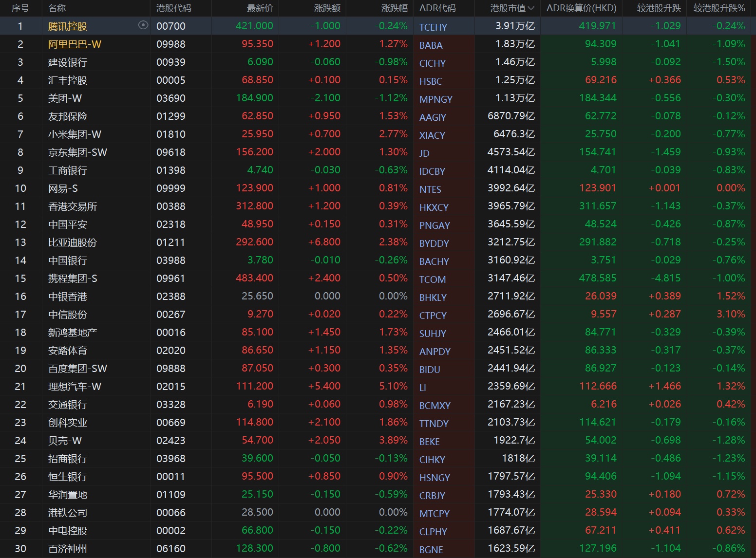Viewport: 756px width, 558px height.
Task: Click stock code 09618 for 京东集团-SW
Action: pos(170,152)
